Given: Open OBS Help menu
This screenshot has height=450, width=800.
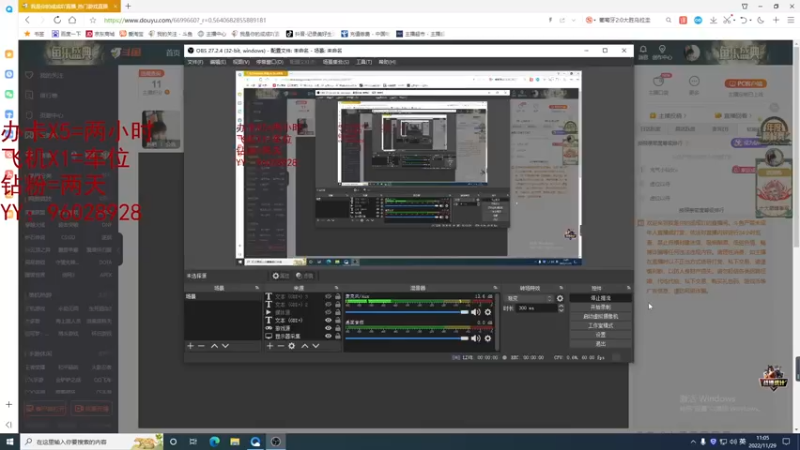Looking at the screenshot, I should pyautogui.click(x=387, y=62).
